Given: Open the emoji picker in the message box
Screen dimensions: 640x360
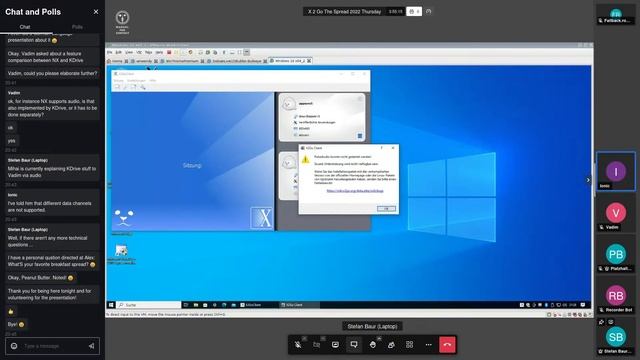Looking at the screenshot, I should click(14, 346).
